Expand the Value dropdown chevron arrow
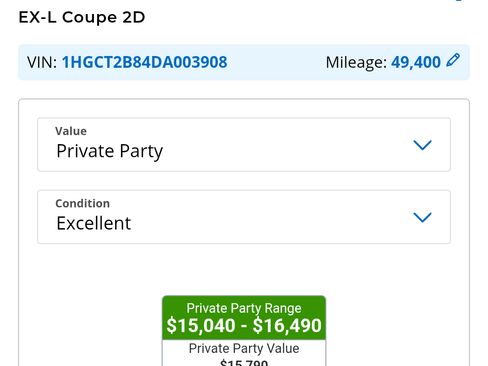This screenshot has width=488, height=366. pos(422,145)
